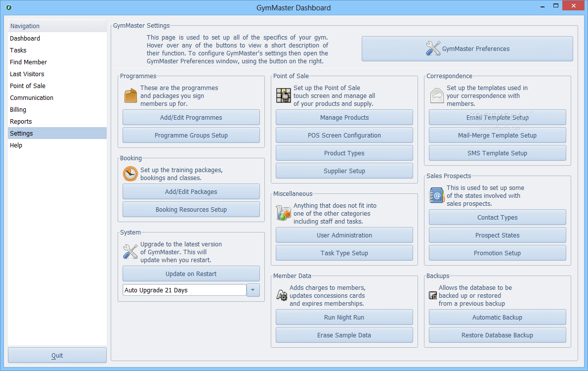Click the Member Data gear icon
Viewport: 588px width, 371px height.
(x=282, y=295)
